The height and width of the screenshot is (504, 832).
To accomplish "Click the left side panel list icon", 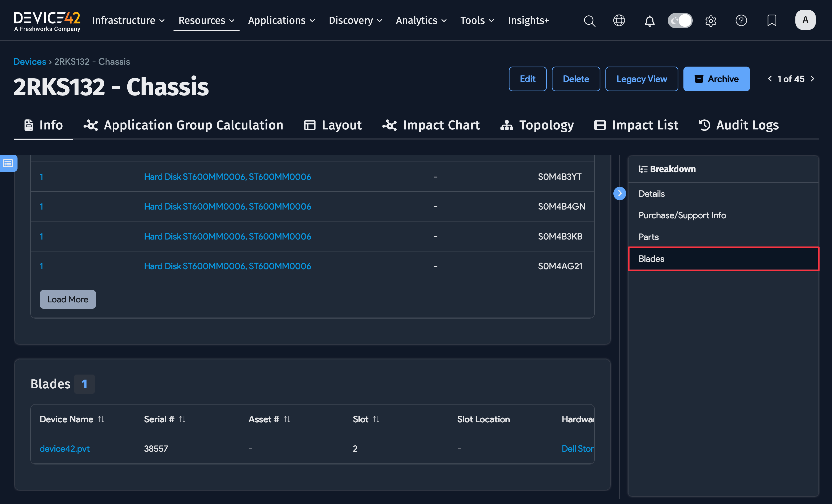I will [x=8, y=163].
